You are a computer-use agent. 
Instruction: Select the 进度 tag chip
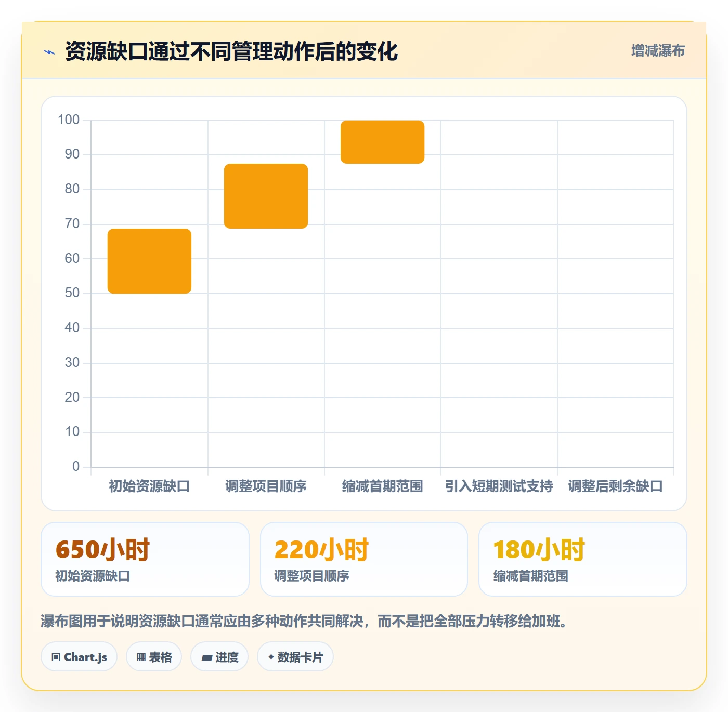coord(219,657)
